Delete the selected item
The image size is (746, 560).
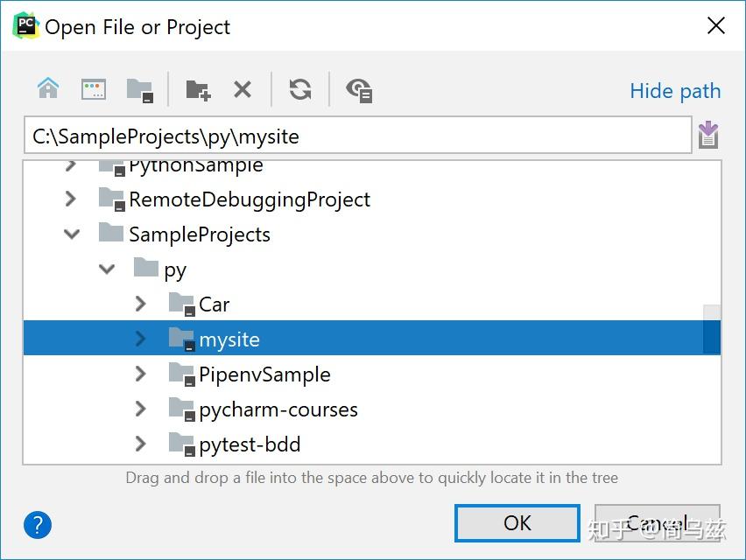(243, 88)
